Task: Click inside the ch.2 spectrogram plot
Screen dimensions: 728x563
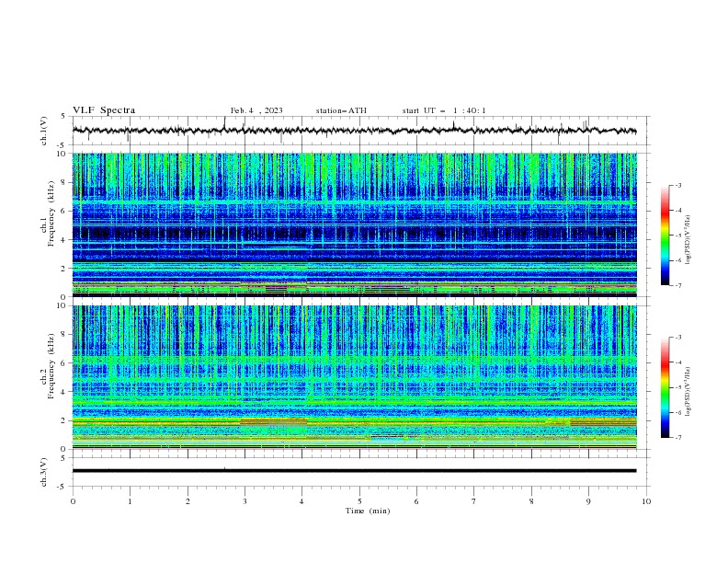Action: pos(354,377)
